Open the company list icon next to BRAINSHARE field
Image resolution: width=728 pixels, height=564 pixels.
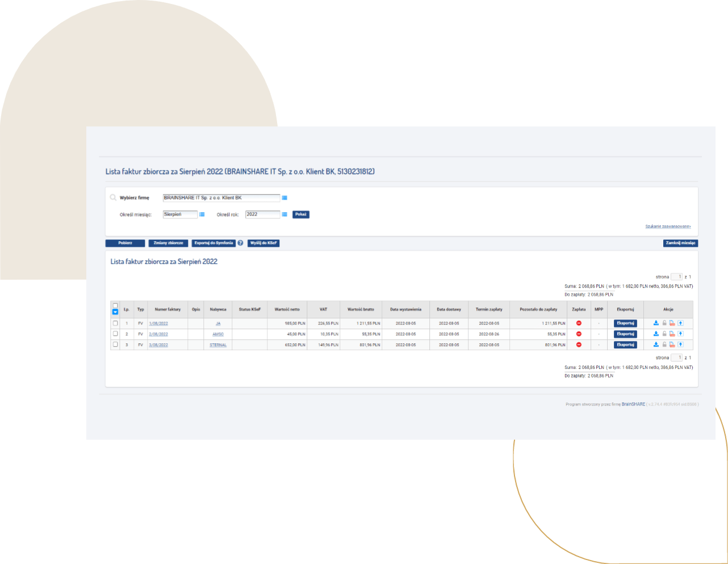[284, 198]
